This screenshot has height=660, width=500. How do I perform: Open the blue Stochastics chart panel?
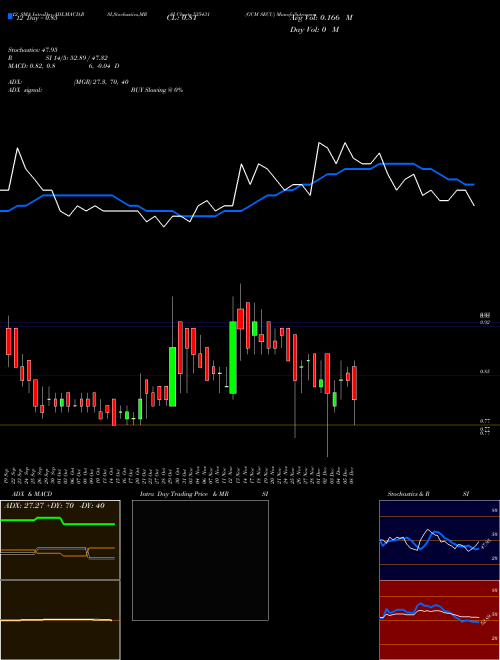(x=439, y=540)
